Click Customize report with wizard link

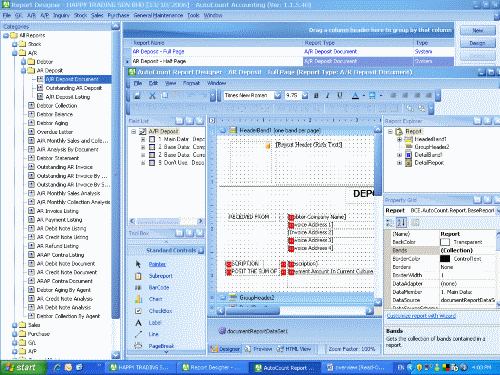[421, 316]
